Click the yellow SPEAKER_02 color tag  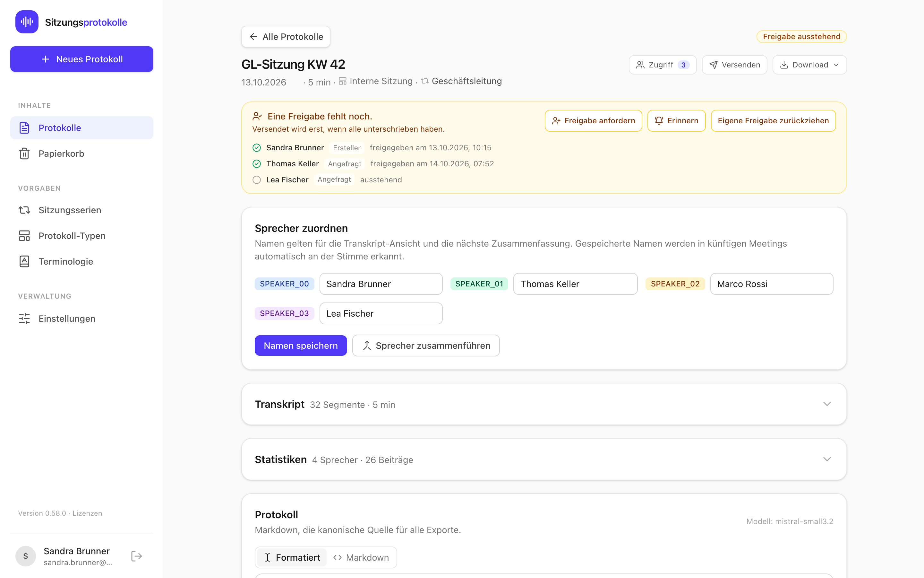(x=675, y=284)
